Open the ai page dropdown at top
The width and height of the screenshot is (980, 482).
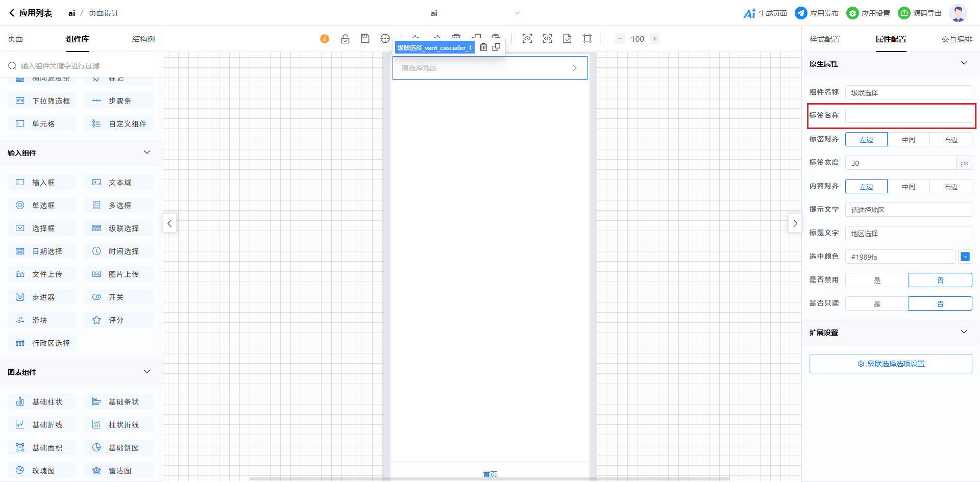click(517, 13)
